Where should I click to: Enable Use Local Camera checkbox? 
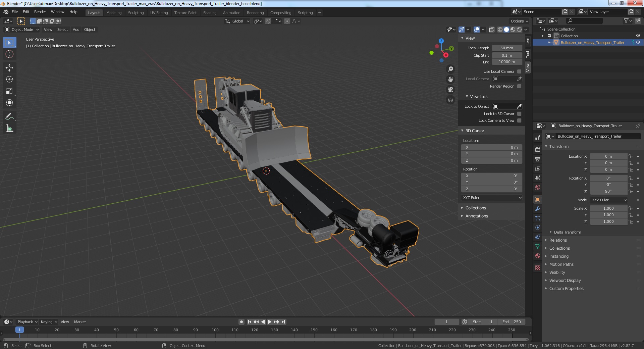click(x=519, y=71)
